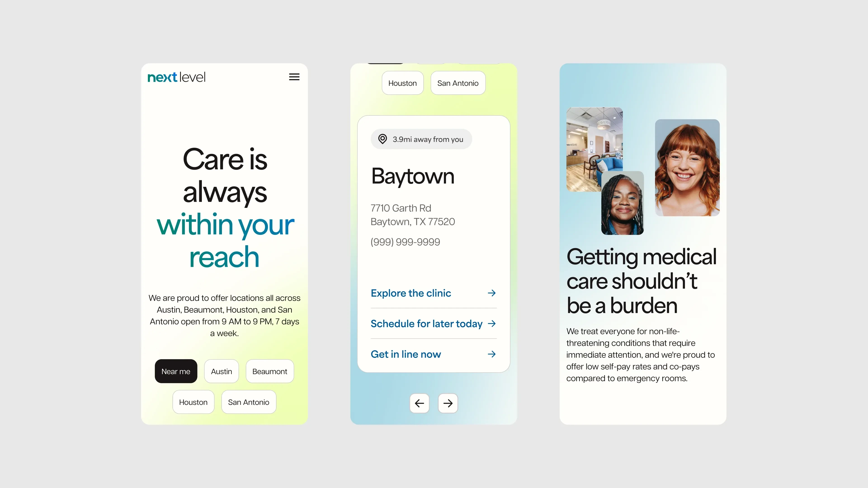The width and height of the screenshot is (868, 488).
Task: Click the hamburger menu icon
Action: [294, 76]
